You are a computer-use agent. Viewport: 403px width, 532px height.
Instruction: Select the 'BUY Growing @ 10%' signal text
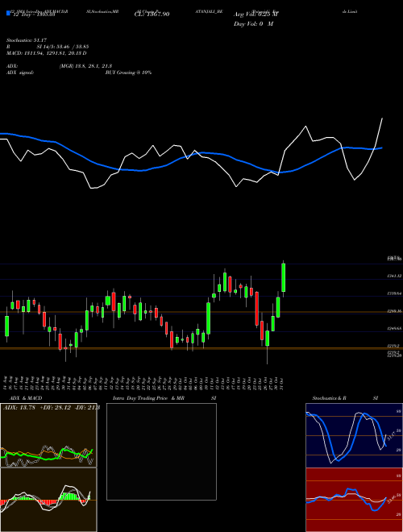(128, 73)
